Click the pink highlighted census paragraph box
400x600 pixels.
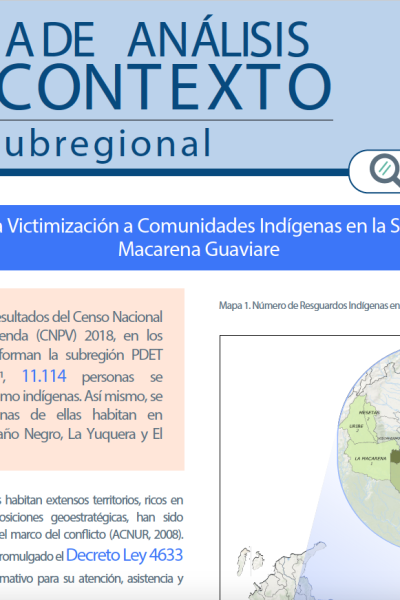pos(92,379)
